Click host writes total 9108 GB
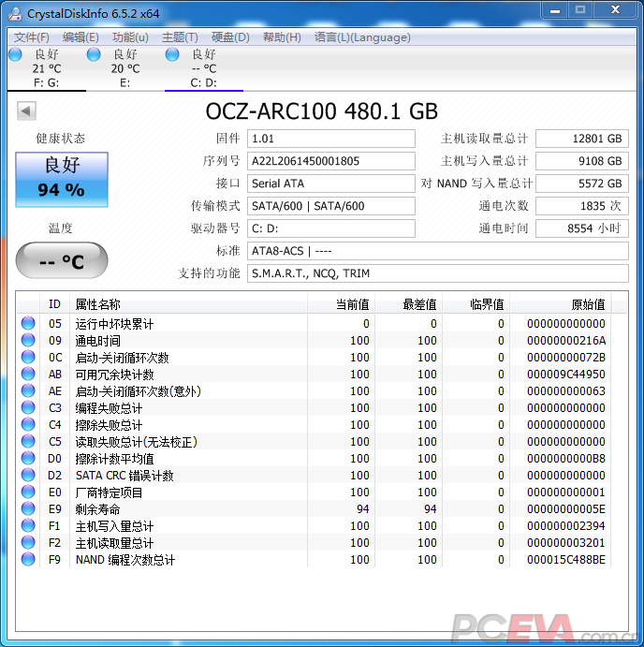 point(582,161)
